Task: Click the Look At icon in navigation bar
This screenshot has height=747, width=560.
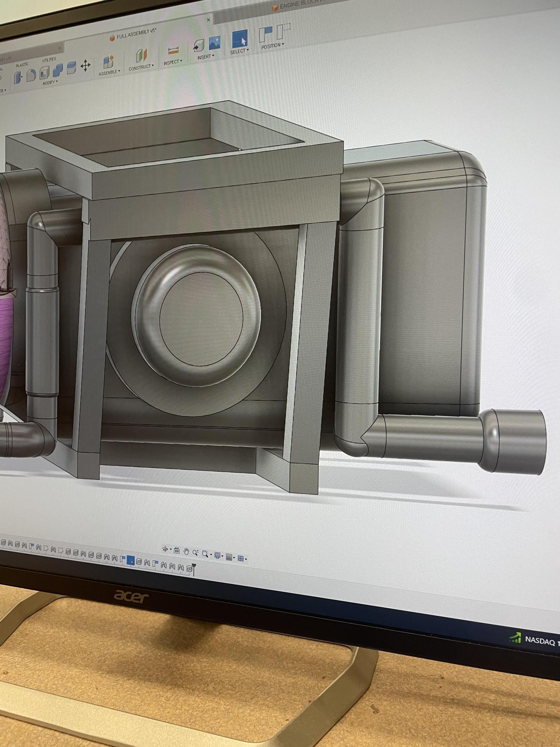Action: (177, 551)
